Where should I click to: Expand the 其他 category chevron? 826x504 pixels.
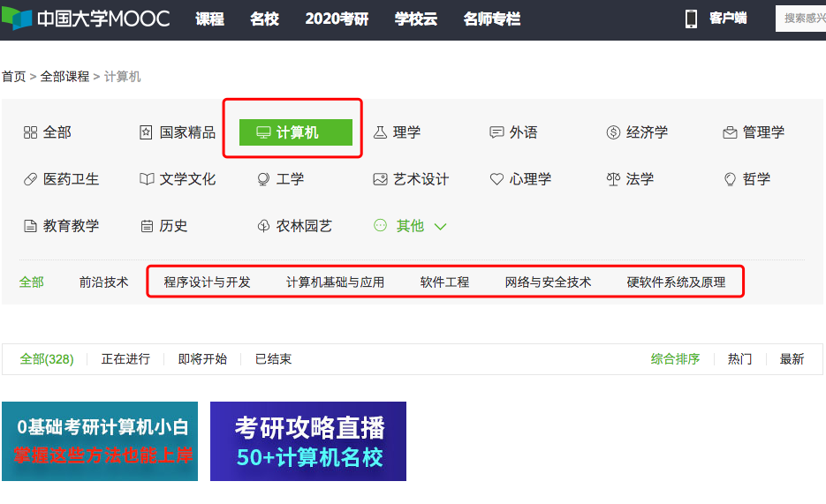[x=441, y=227]
